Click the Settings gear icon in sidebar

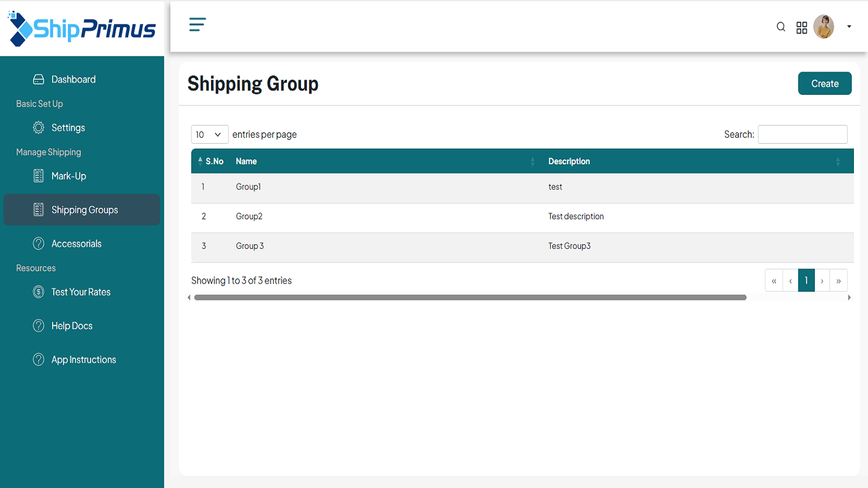39,127
